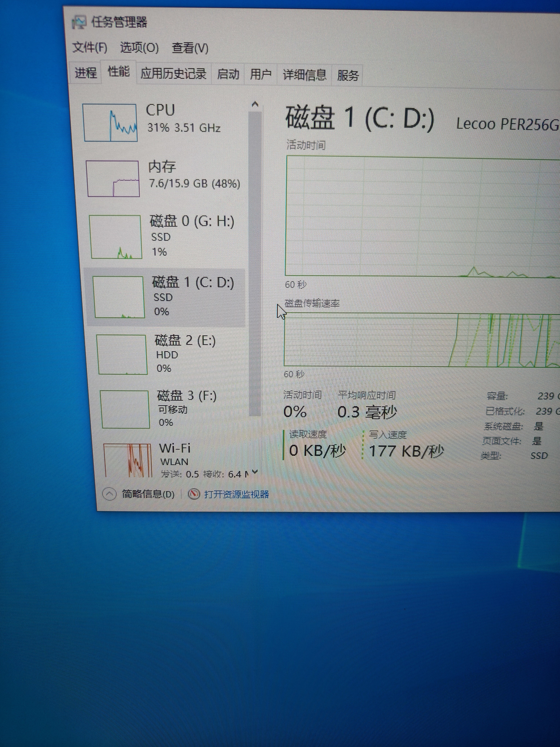Switch to the 详细信息 tab
Image resolution: width=560 pixels, height=747 pixels.
pos(304,75)
